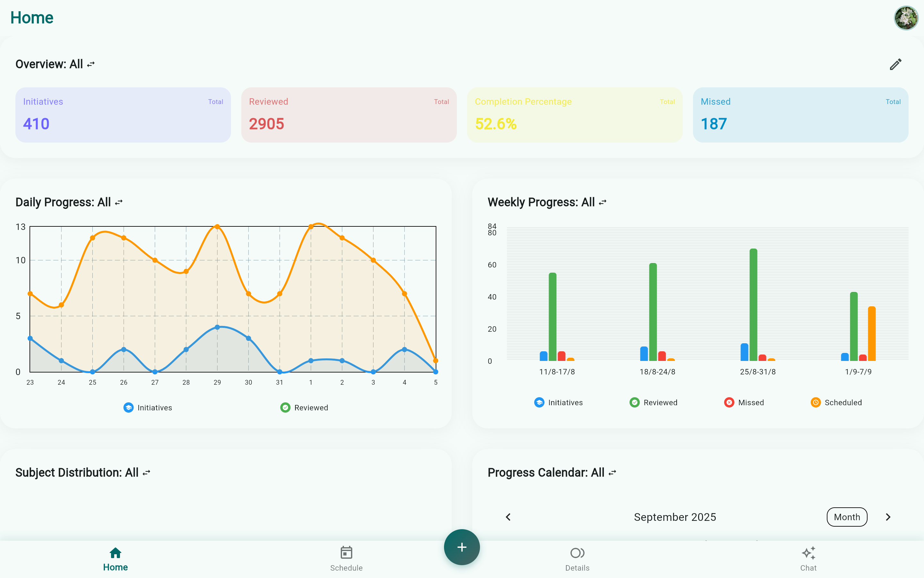Click the Weekly Progress: All heading
Viewport: 924px width, 578px height.
(x=541, y=202)
